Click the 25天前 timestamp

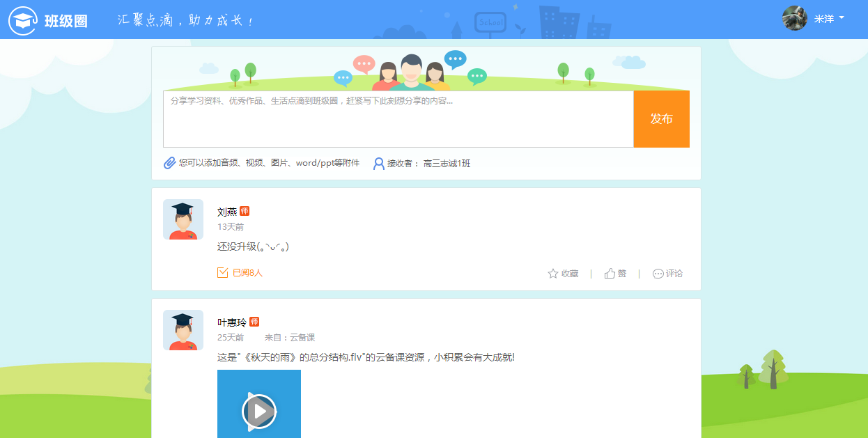[231, 338]
